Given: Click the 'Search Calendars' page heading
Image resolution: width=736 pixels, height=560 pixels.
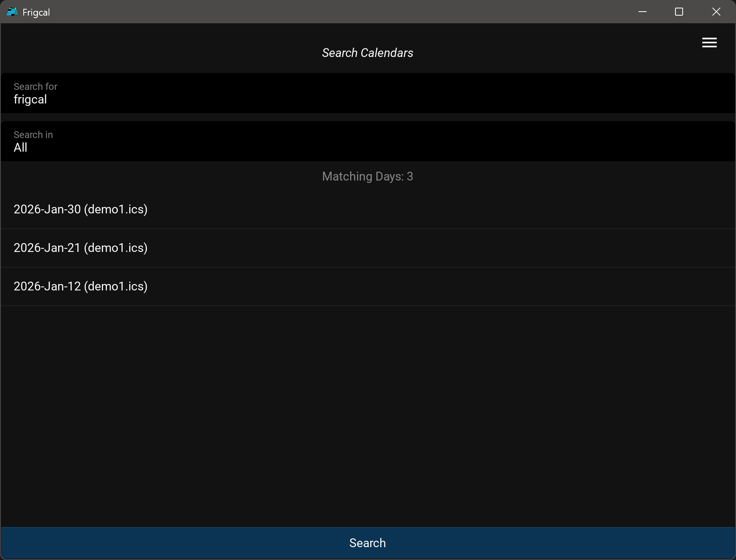Looking at the screenshot, I should 367,53.
